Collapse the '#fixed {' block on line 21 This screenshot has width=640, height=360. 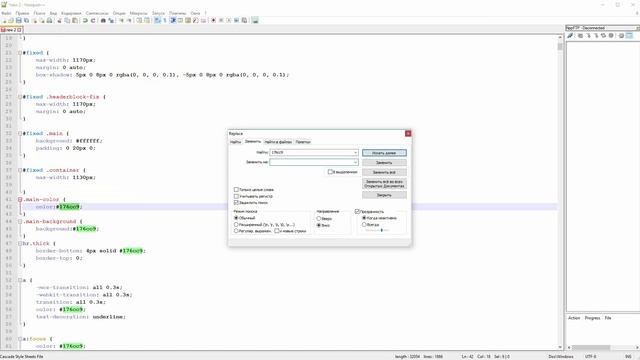[20, 53]
